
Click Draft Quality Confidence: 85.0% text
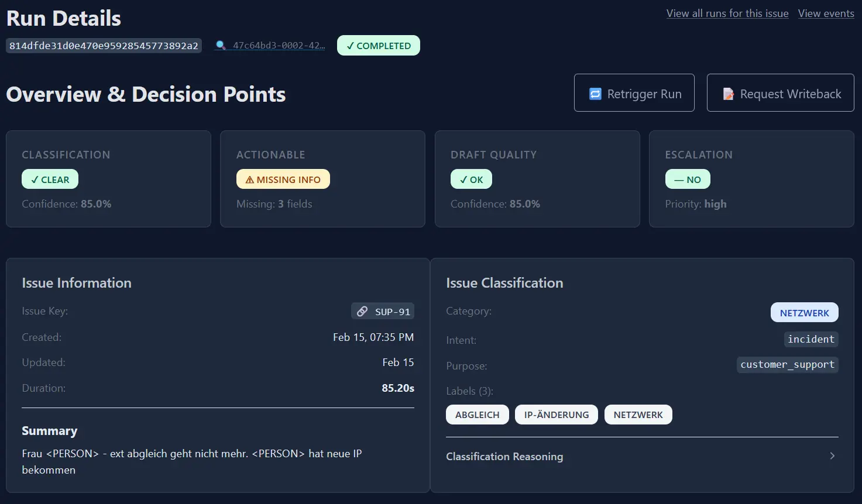coord(495,204)
